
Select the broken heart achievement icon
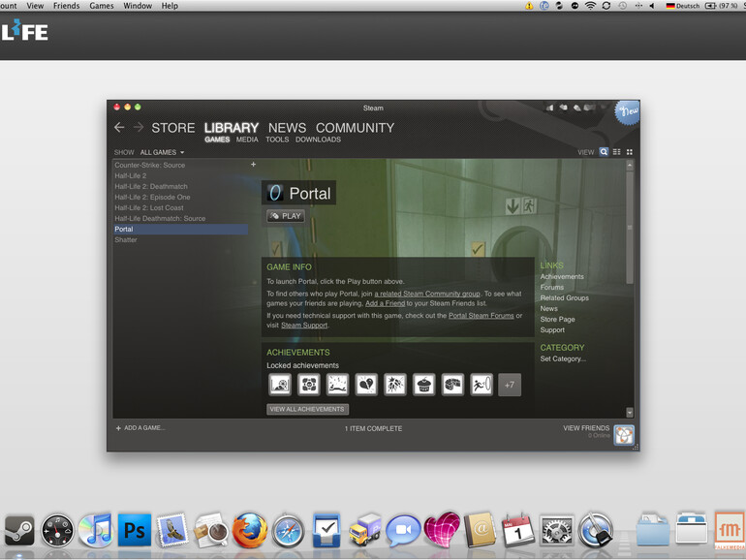point(366,385)
